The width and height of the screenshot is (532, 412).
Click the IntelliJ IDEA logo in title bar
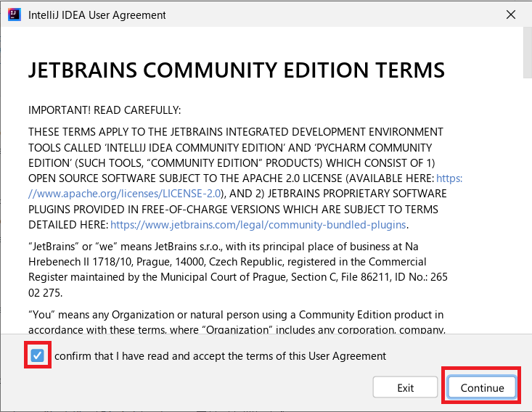pos(15,15)
